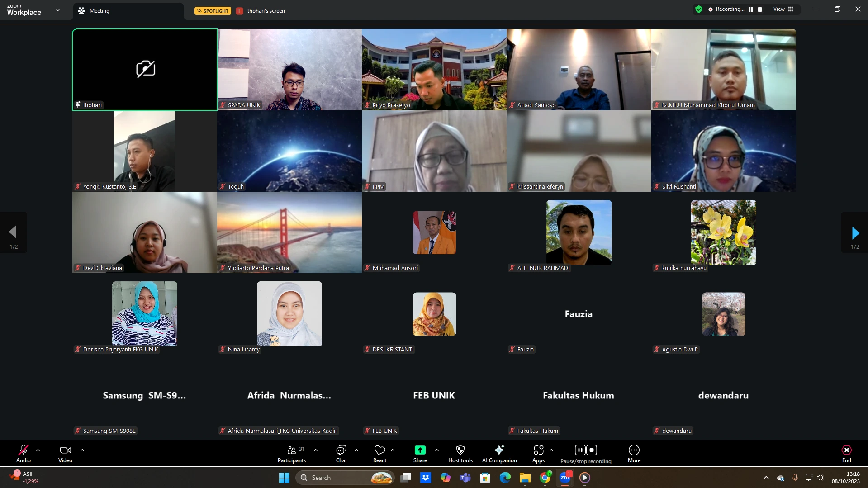Unmute microphone with Audio button

point(24,454)
